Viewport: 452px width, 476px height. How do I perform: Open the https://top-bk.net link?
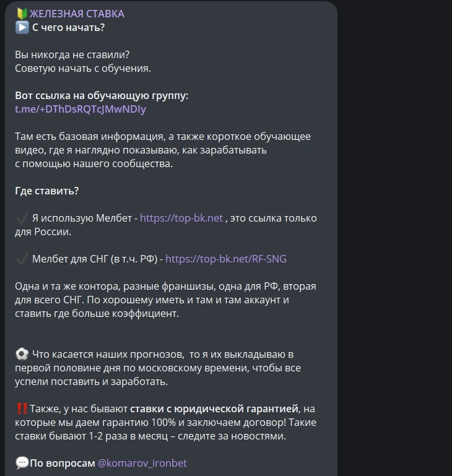181,219
